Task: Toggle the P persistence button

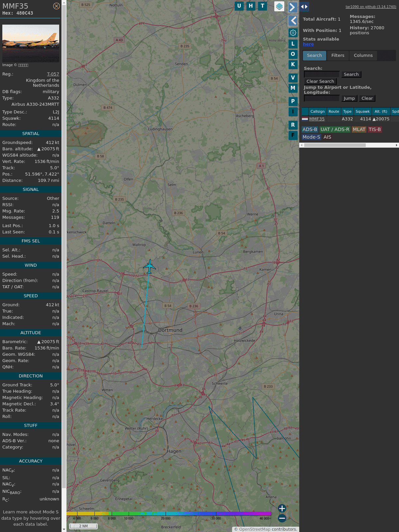Action: (293, 101)
